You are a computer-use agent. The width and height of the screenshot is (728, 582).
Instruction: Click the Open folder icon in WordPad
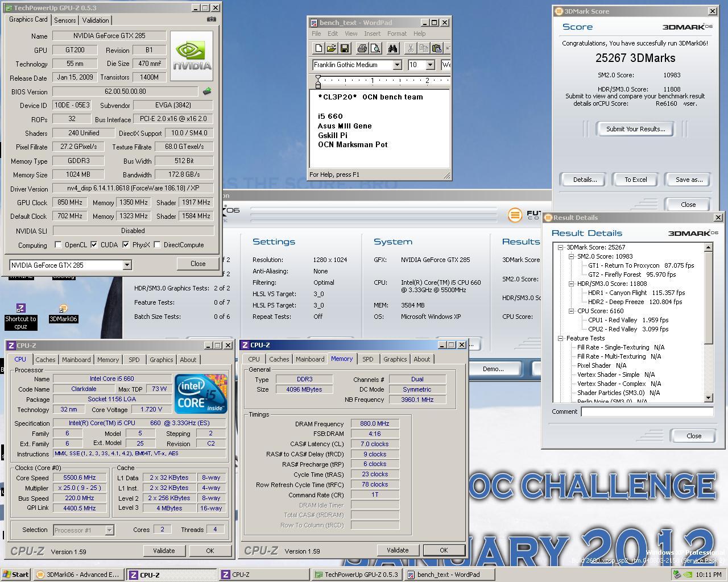pos(332,49)
